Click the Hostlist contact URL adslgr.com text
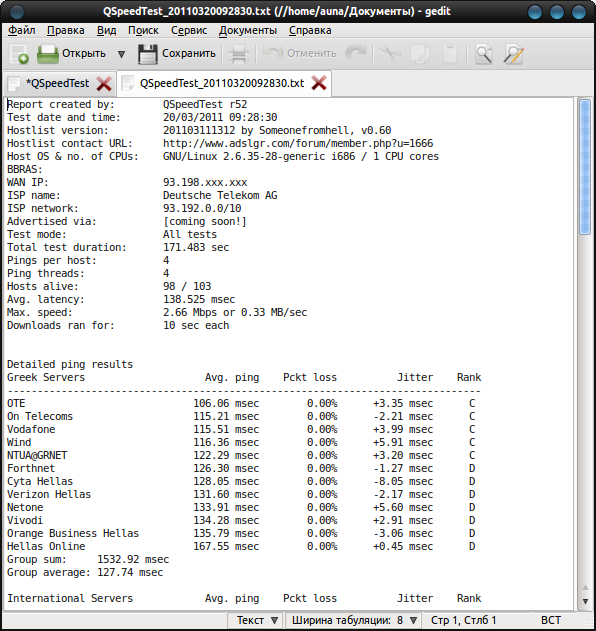Image resolution: width=596 pixels, height=631 pixels. pos(298,143)
